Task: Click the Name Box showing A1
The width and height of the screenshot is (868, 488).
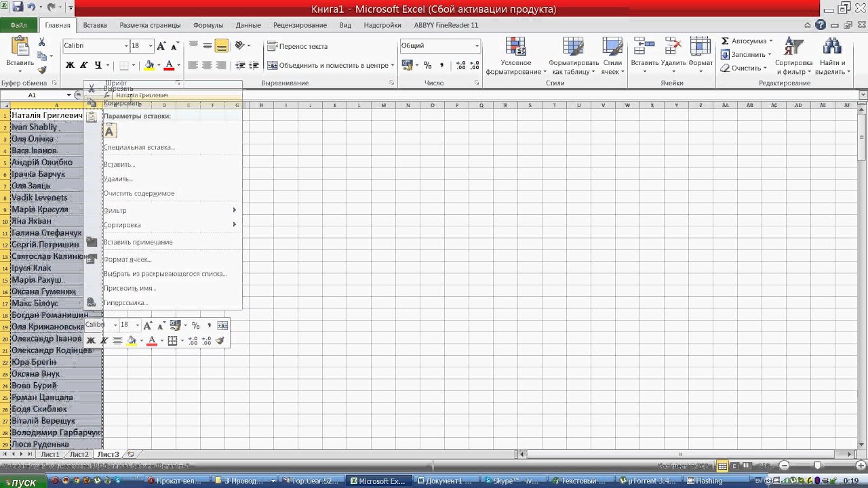Action: [32, 95]
